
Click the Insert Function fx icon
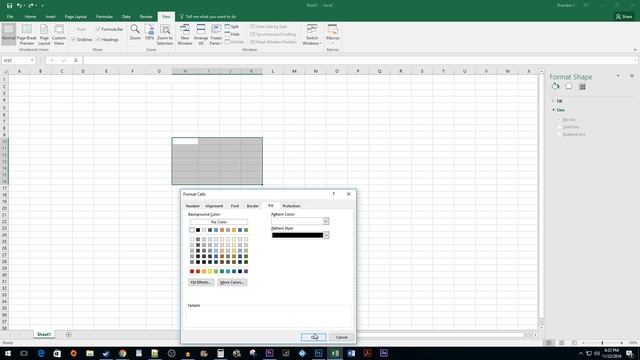tap(76, 60)
